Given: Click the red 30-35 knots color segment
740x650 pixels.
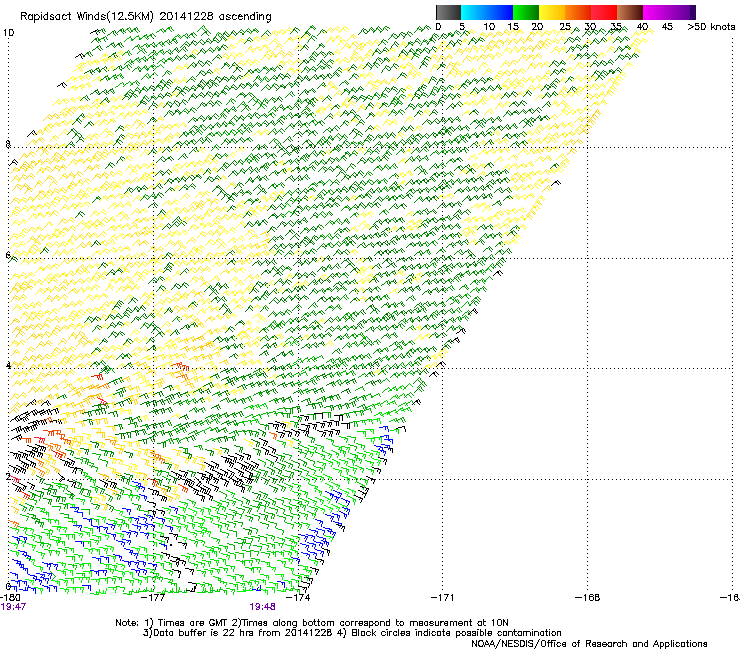Looking at the screenshot, I should (604, 12).
